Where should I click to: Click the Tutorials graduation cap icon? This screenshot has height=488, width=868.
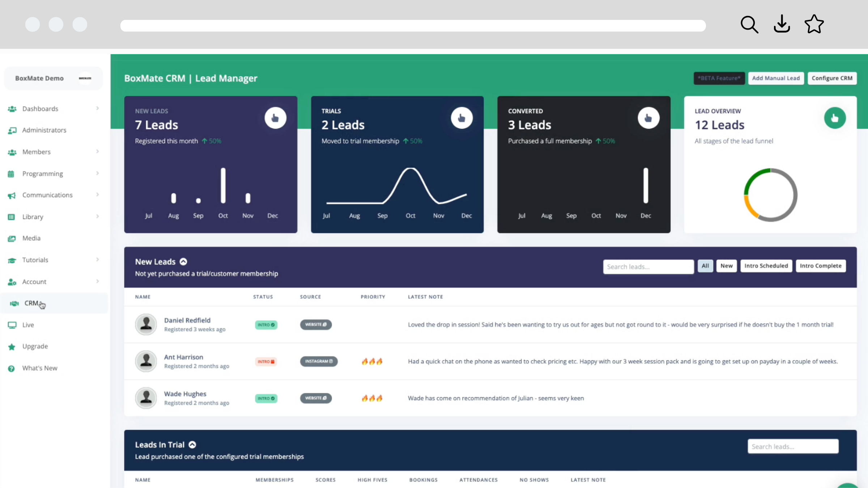[12, 260]
